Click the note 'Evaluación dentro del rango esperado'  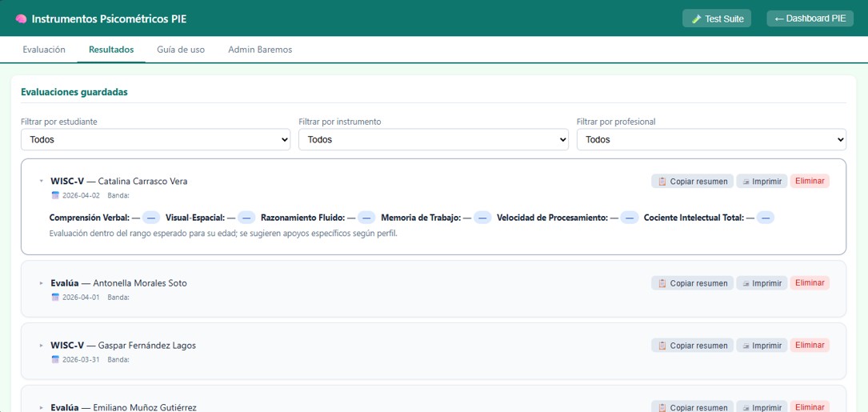[223, 234]
